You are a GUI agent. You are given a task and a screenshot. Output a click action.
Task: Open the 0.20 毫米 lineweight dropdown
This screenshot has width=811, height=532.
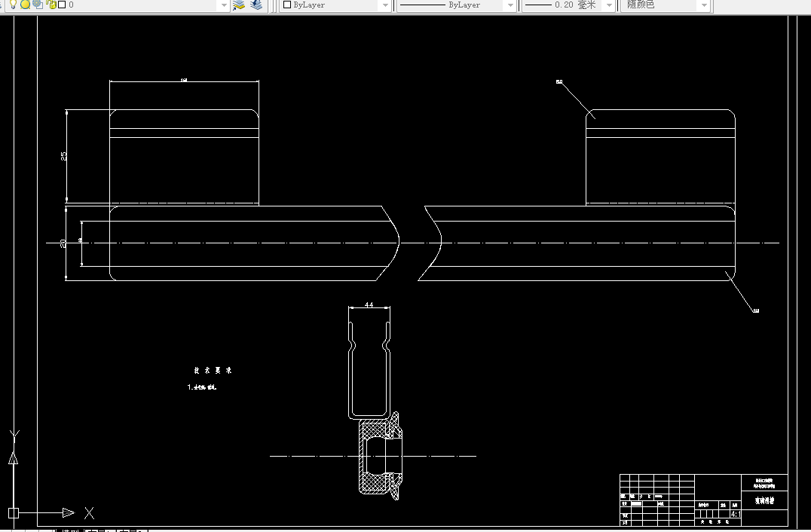609,5
